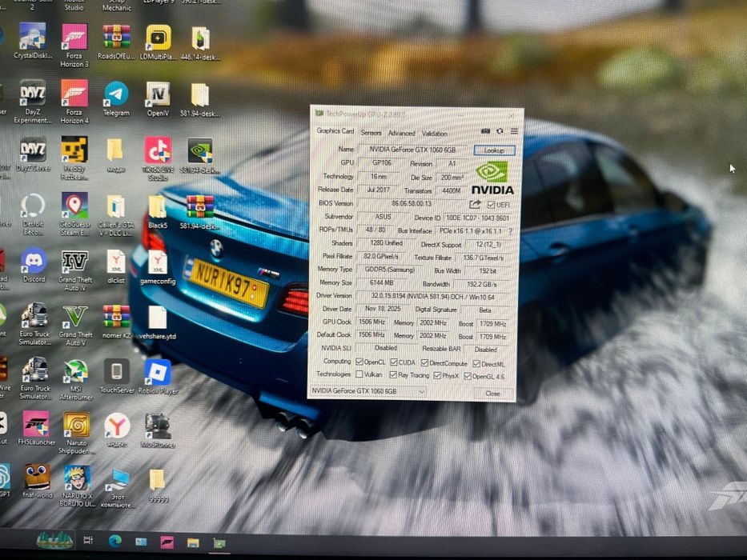Select the DayZ Experimental shortcut

(32, 102)
